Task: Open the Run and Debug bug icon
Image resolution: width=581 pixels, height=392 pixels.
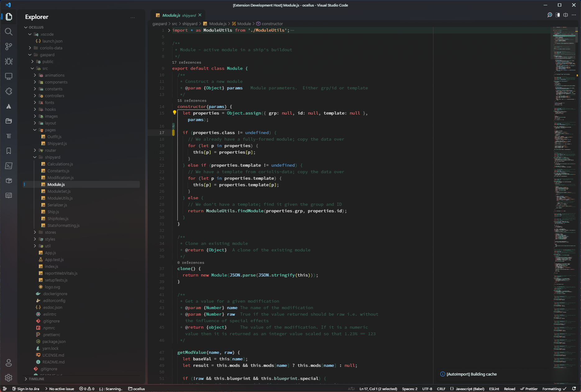Action: tap(9, 61)
